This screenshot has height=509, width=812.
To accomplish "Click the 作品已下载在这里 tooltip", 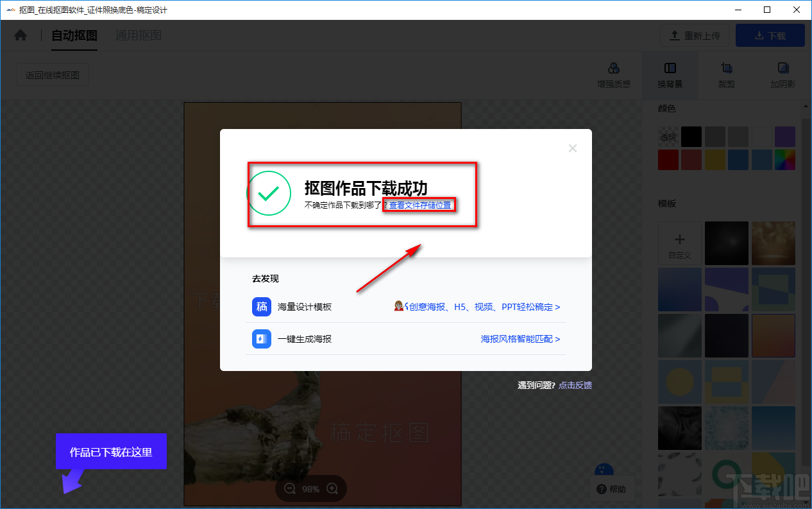I will click(x=111, y=451).
